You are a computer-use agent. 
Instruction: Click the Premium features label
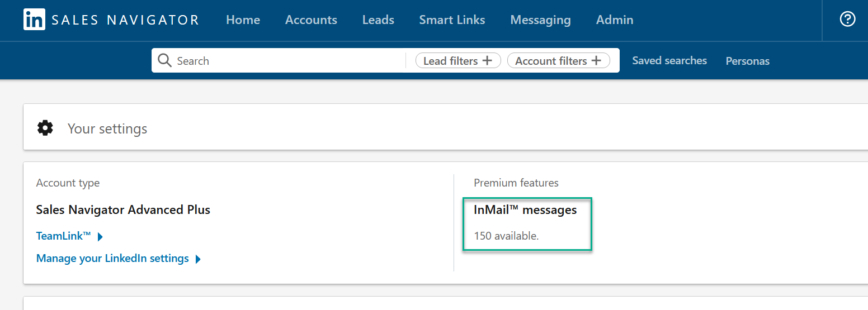516,183
